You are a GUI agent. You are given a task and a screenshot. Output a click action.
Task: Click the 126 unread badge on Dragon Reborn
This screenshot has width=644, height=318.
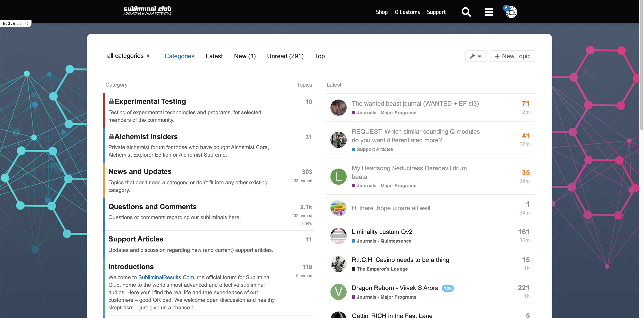448,288
